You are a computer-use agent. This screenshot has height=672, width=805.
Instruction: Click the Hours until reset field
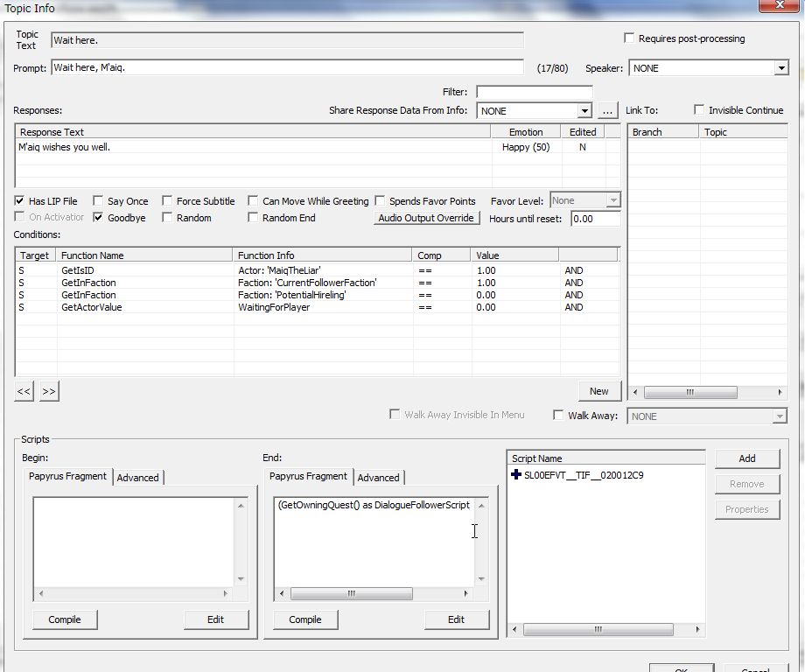pos(595,219)
